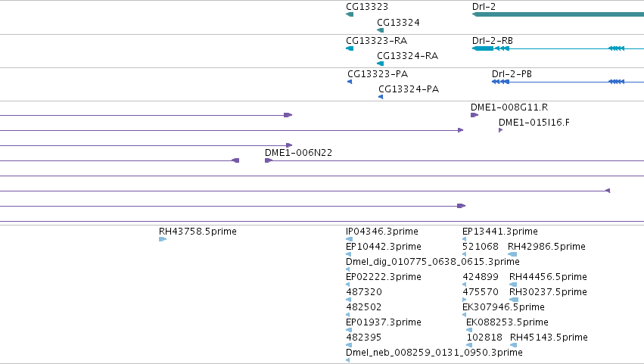The width and height of the screenshot is (644, 364).
Task: Select BAC end DME1-015I16.F
Action: click(x=534, y=123)
